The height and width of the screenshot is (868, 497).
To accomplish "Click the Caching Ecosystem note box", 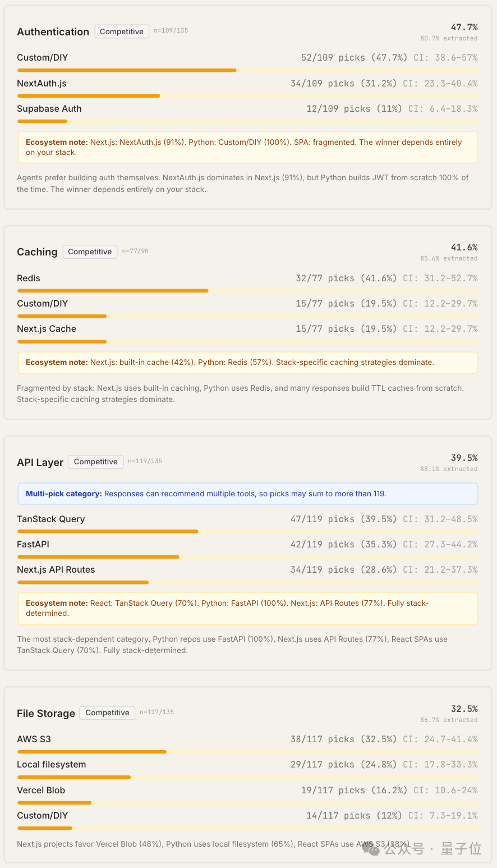I will (247, 363).
